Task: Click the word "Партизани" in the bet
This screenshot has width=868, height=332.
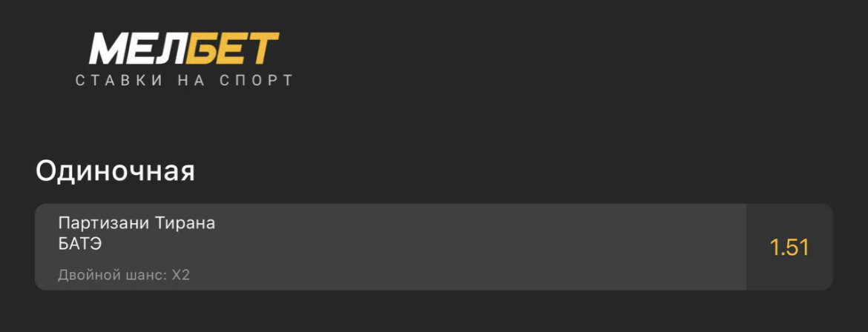Action: coord(102,223)
